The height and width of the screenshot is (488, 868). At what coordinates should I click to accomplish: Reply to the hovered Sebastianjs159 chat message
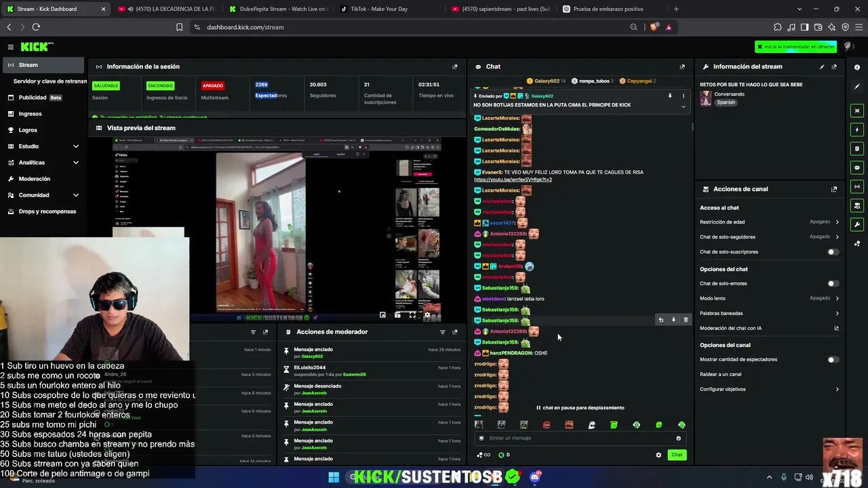660,320
